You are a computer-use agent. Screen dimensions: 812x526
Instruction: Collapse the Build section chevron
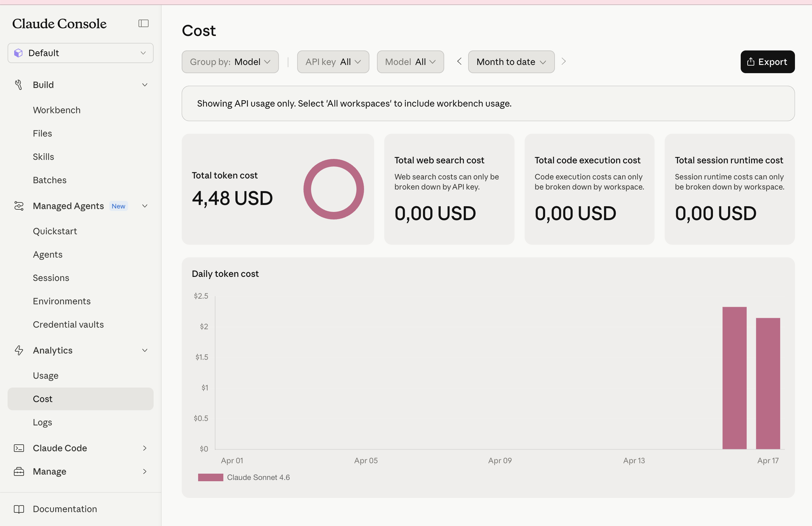145,85
